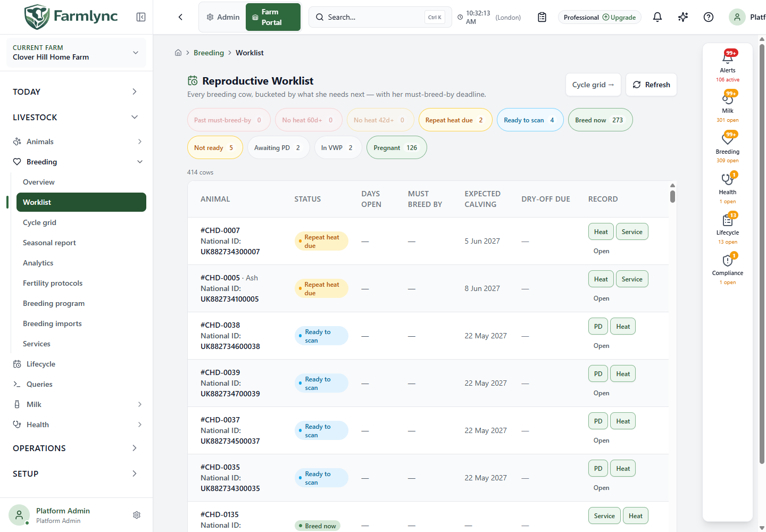Viewport: 766px width, 532px height.
Task: Collapse the LIVESTOCK section
Action: tap(76, 117)
